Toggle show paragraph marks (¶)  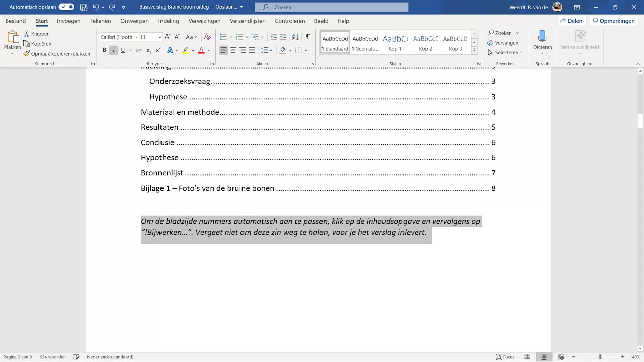tap(307, 37)
